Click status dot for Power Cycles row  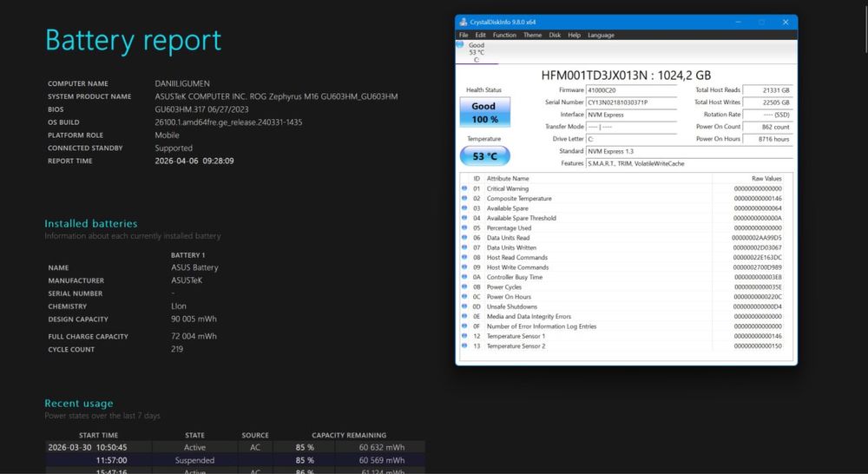click(x=464, y=286)
